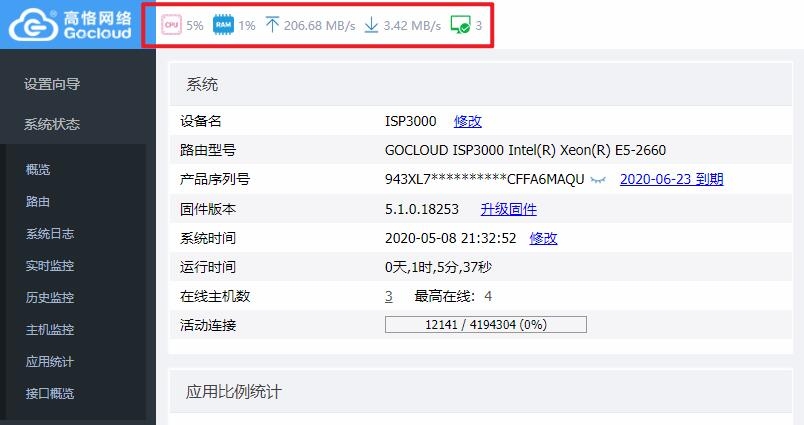Viewport: 804px width, 425px height.
Task: Open 主机监控 in the sidebar
Action: pos(50,329)
